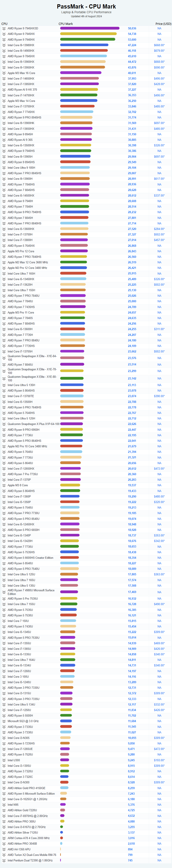Open AMD Ryzen AI 9 365 link

(x=20, y=140)
